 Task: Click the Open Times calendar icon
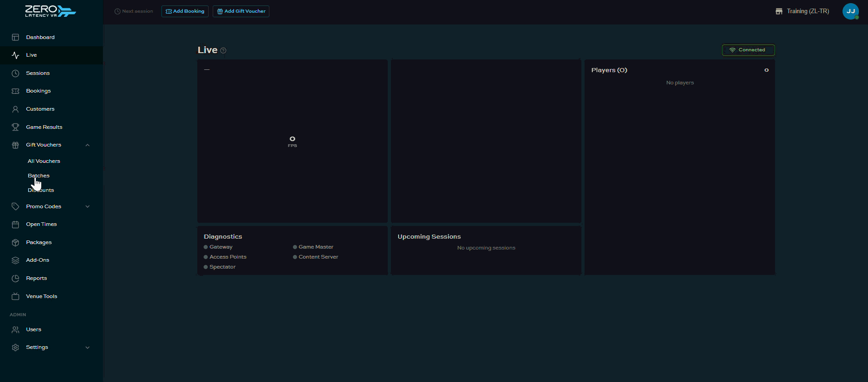[15, 224]
